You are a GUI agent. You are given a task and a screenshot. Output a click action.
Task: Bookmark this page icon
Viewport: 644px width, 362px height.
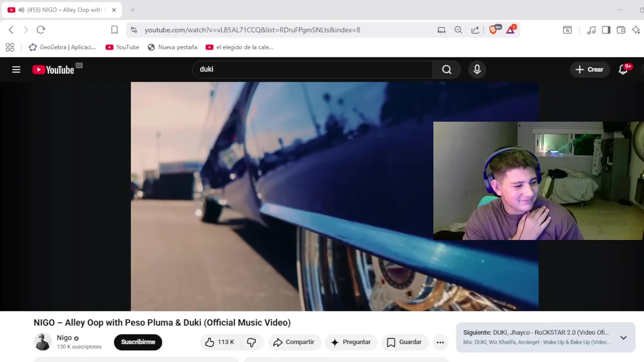point(114,30)
